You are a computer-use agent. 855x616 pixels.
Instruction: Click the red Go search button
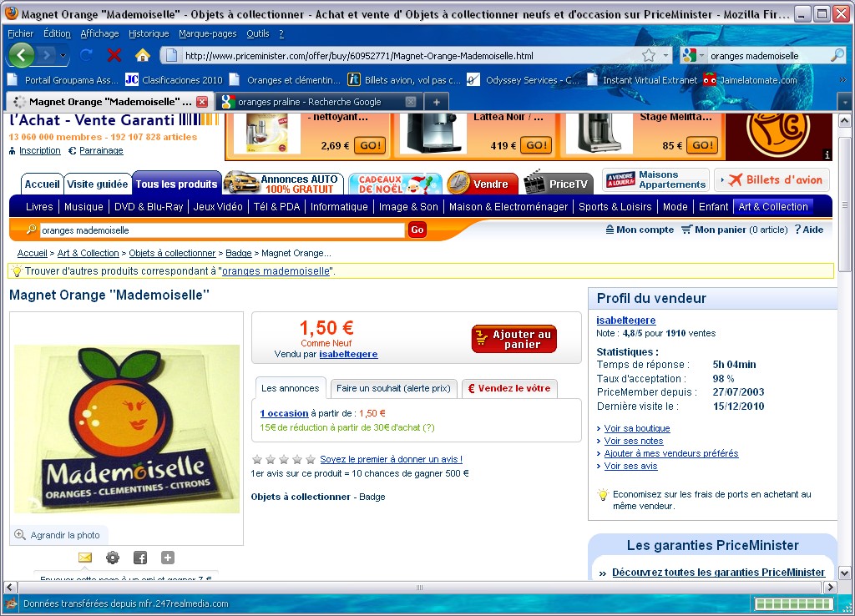tap(417, 230)
